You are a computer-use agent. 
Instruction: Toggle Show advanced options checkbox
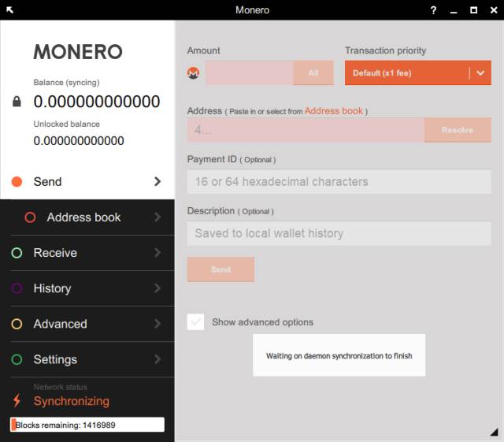195,321
